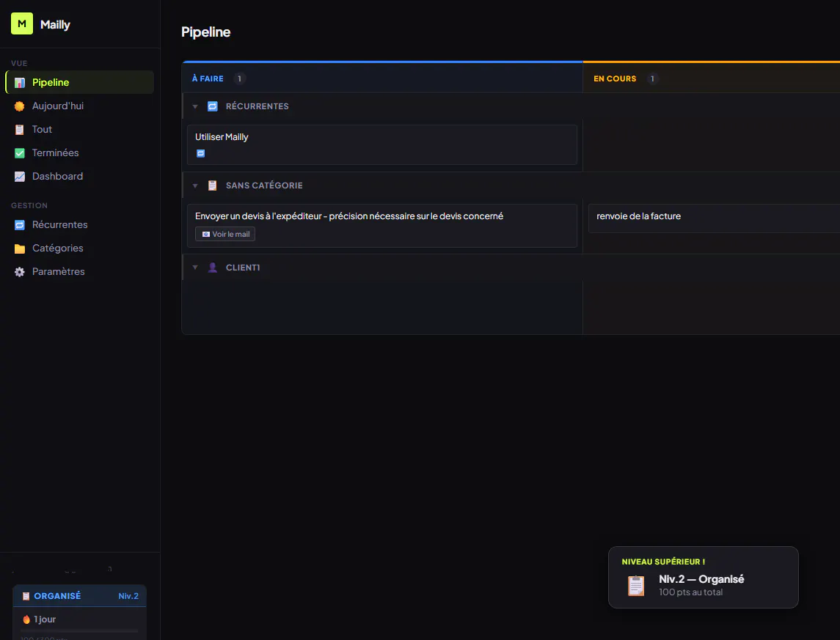Click the Mailly app name
This screenshot has height=640, width=840.
(55, 25)
